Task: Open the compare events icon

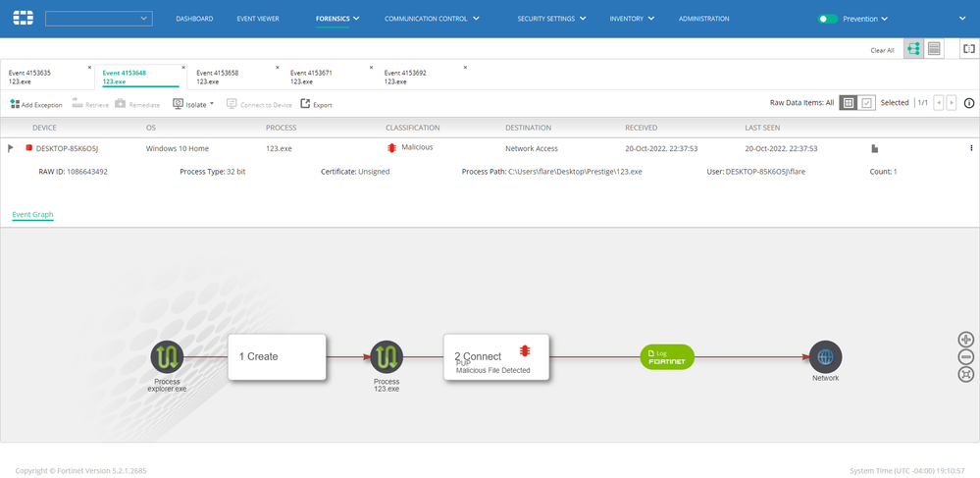Action: [969, 49]
